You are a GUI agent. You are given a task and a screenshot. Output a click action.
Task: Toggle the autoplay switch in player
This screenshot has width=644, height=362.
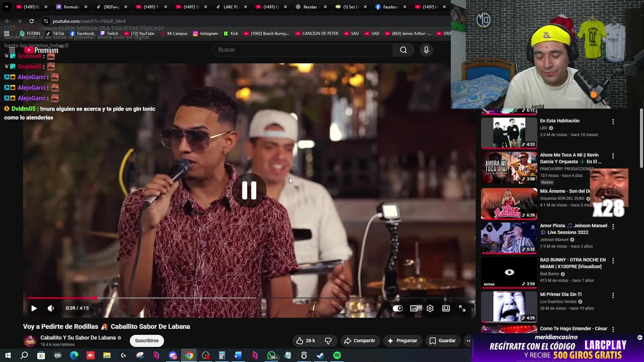click(x=397, y=308)
